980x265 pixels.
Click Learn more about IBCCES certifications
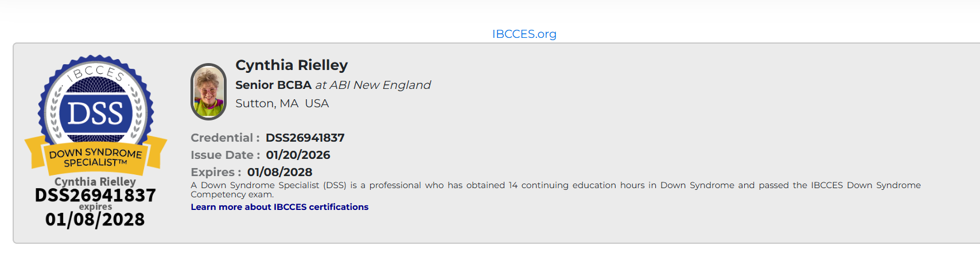coord(279,207)
